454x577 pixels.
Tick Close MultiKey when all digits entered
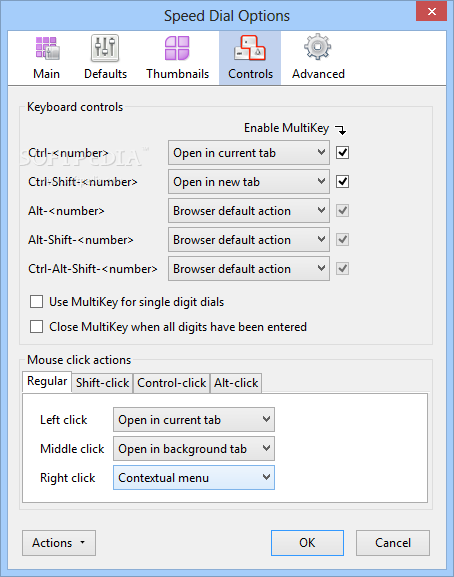(36, 327)
